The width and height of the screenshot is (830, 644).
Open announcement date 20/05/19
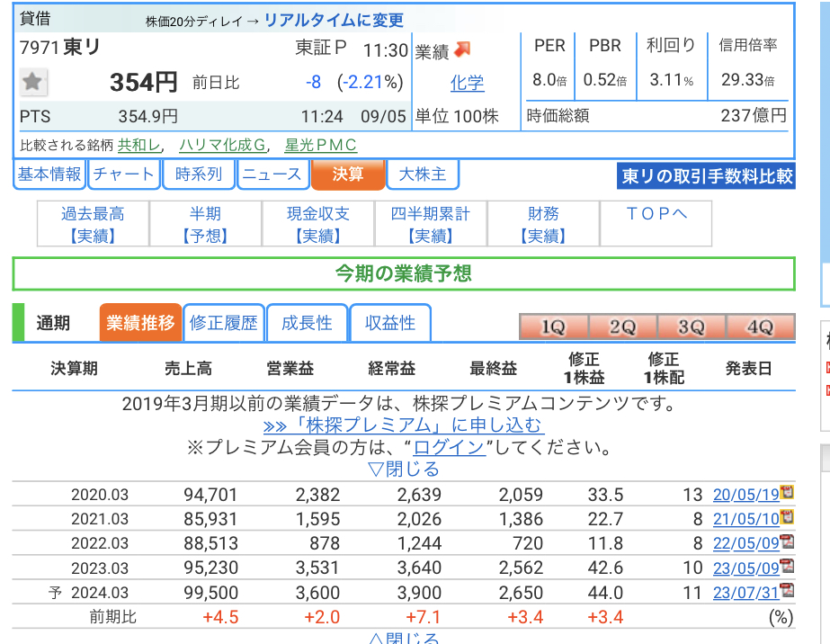(745, 495)
